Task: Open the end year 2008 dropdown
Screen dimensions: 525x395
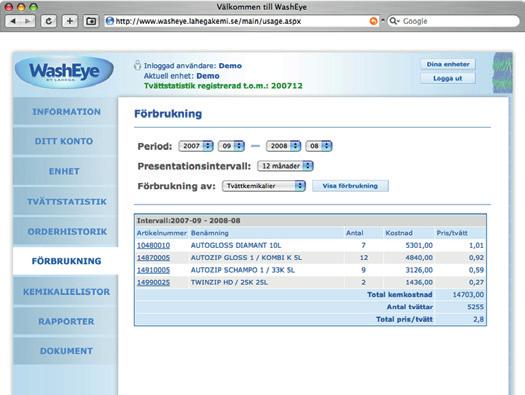Action: click(283, 146)
